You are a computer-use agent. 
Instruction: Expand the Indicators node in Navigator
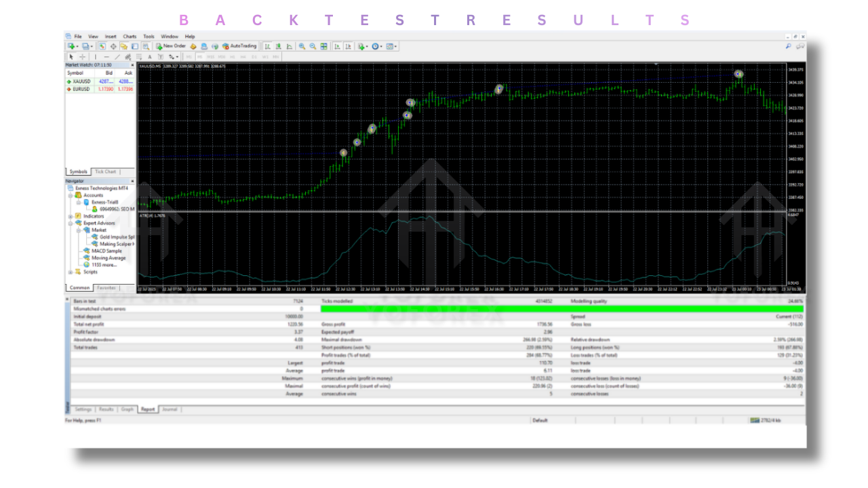tap(70, 216)
